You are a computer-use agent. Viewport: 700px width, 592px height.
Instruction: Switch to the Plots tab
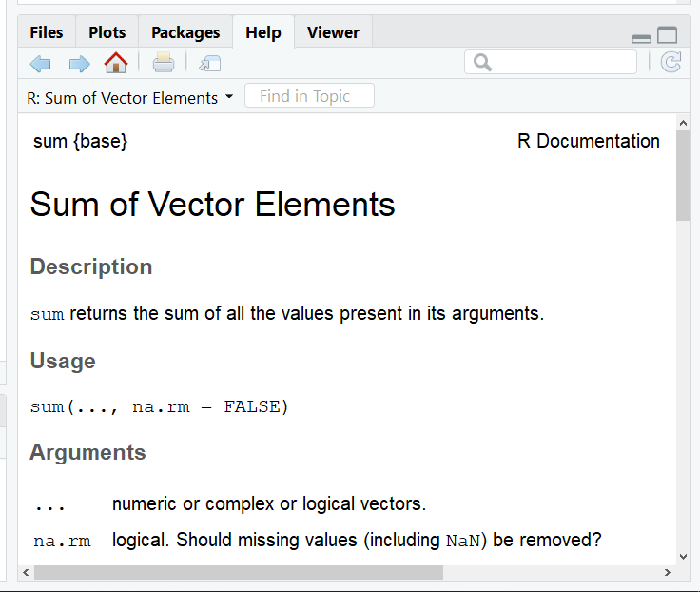pyautogui.click(x=107, y=32)
